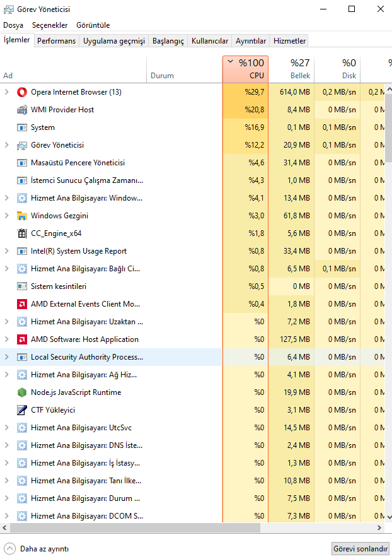Switch to the Uygulama geçmişi tab
This screenshot has height=559, width=392.
tap(114, 41)
